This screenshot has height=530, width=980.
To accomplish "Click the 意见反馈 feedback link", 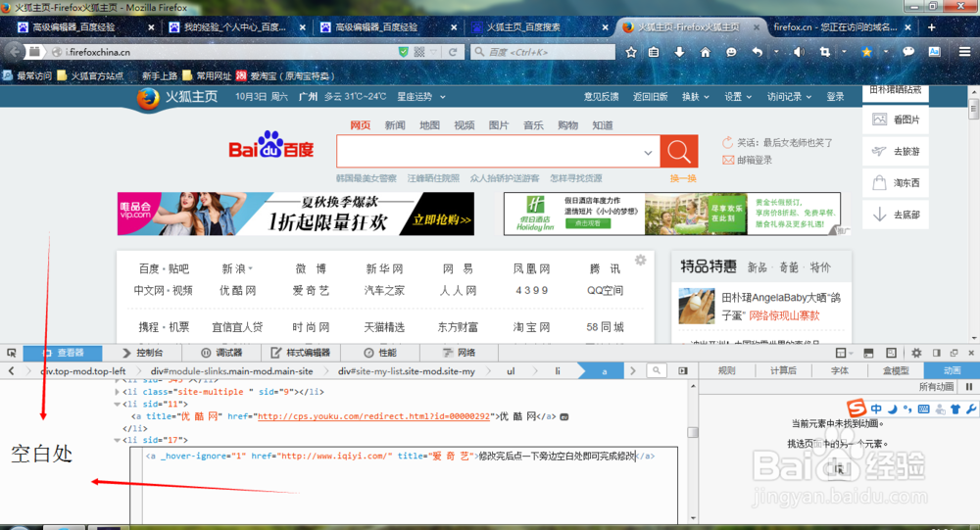I will tap(602, 97).
